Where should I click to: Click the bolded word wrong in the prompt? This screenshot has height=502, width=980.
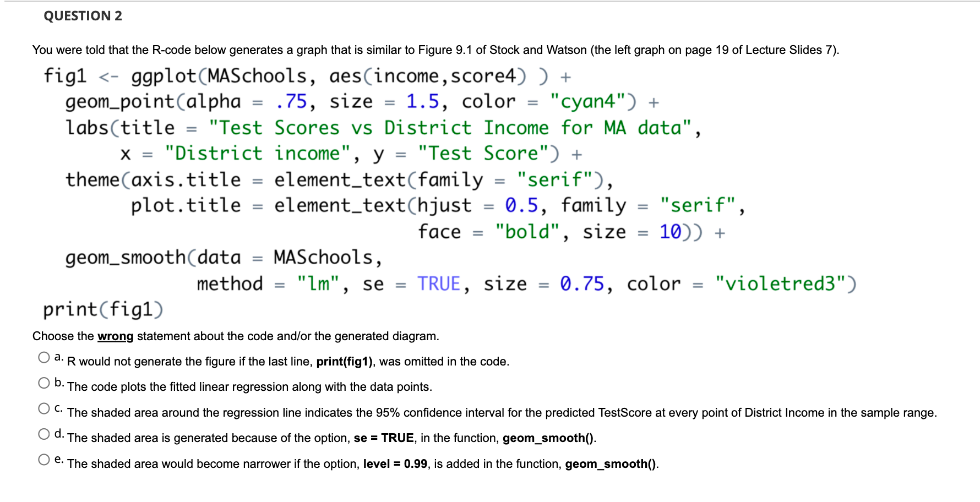point(116,336)
